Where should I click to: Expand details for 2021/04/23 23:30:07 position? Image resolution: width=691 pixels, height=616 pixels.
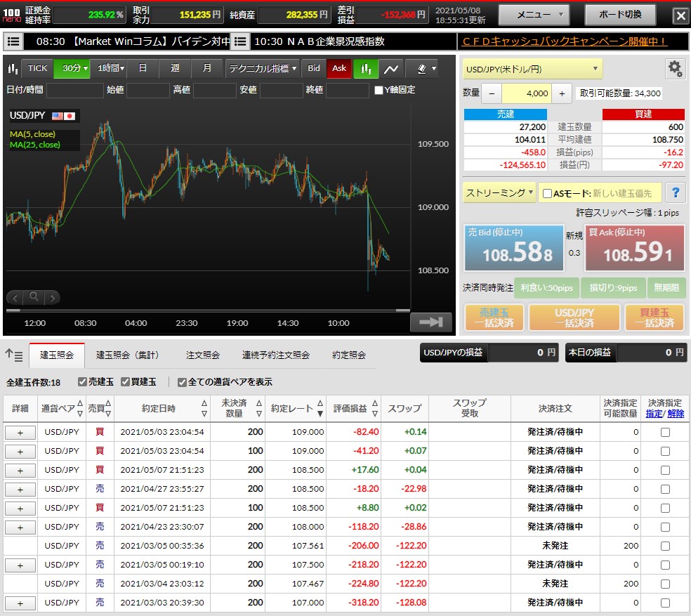(x=20, y=527)
